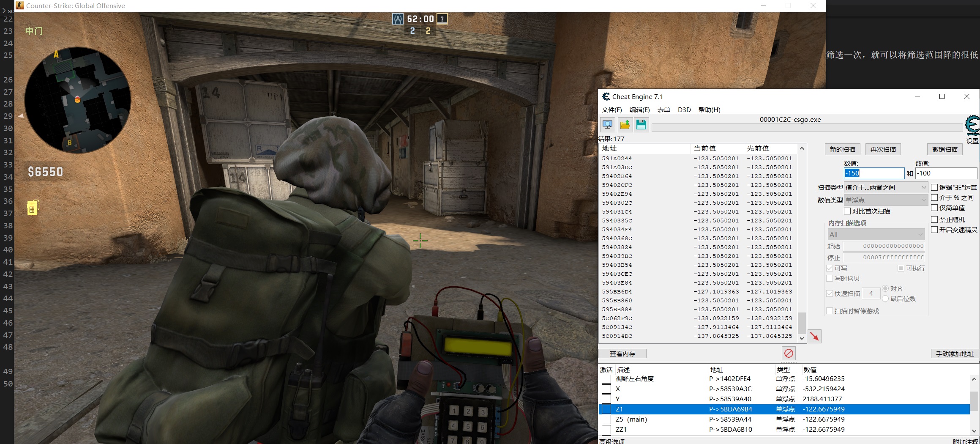Click the 附加注释 label
The image size is (980, 444).
(x=966, y=441)
